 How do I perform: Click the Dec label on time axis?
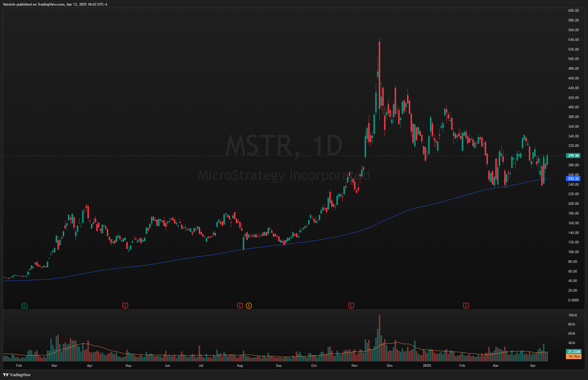390,366
